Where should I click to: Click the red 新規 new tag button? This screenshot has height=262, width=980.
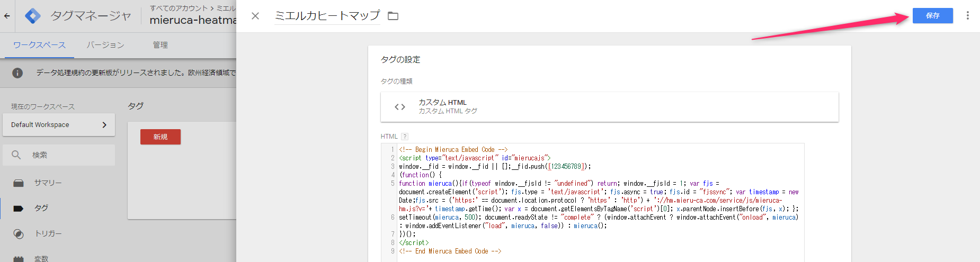tap(161, 137)
